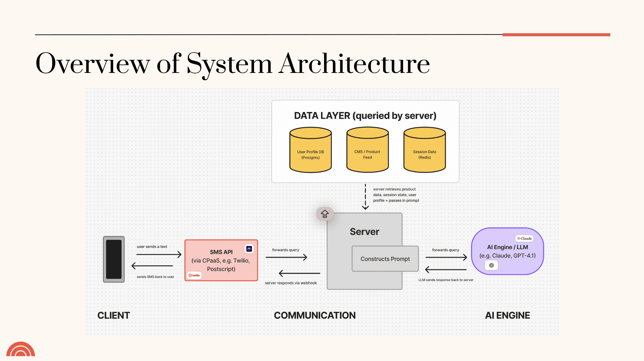The height and width of the screenshot is (361, 644).
Task: Click the red accent bar at the top right
Action: pyautogui.click(x=556, y=35)
